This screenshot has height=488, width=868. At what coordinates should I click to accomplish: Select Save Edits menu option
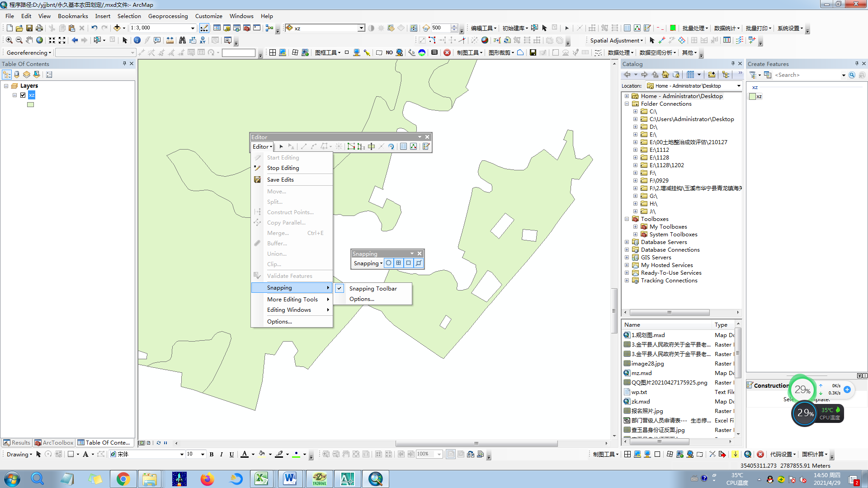click(280, 180)
